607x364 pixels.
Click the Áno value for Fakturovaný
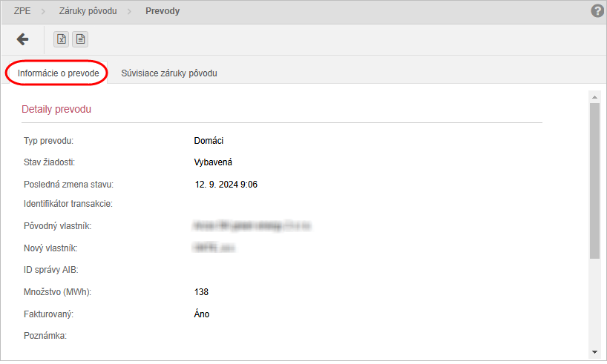coord(202,314)
